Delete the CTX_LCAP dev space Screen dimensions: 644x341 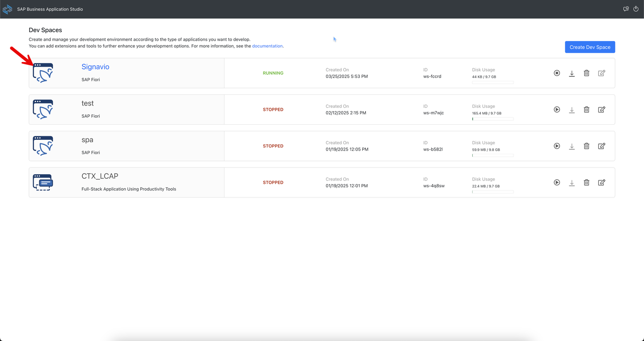[586, 182]
